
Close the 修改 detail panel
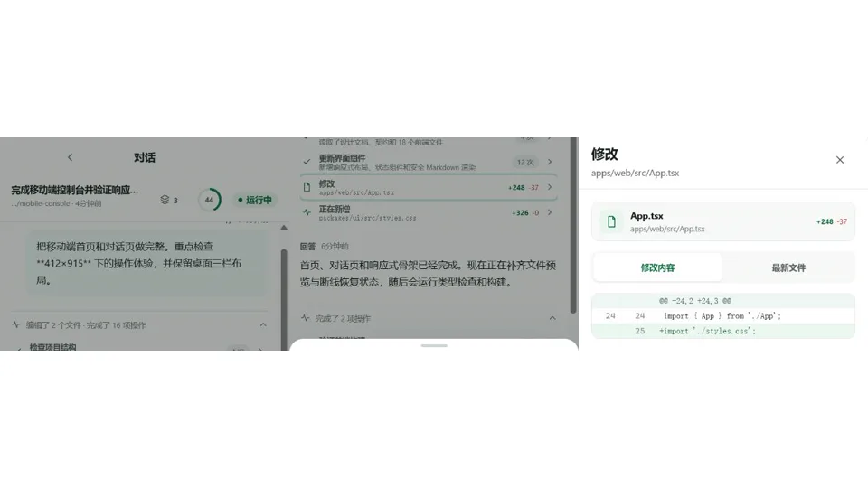(840, 160)
